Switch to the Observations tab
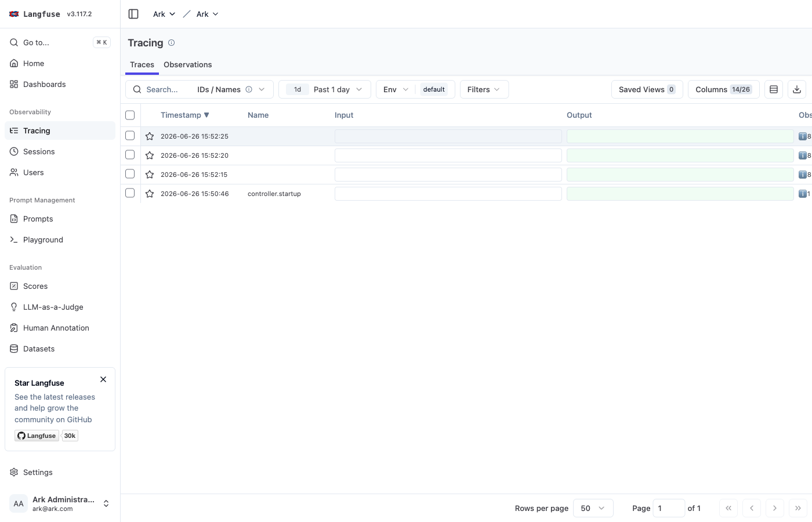Image resolution: width=812 pixels, height=522 pixels. (x=188, y=64)
